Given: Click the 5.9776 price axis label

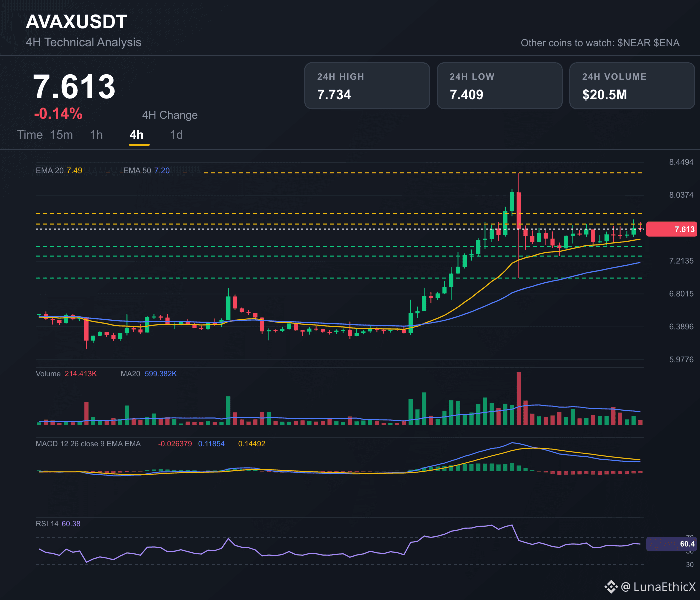Looking at the screenshot, I should coord(681,360).
